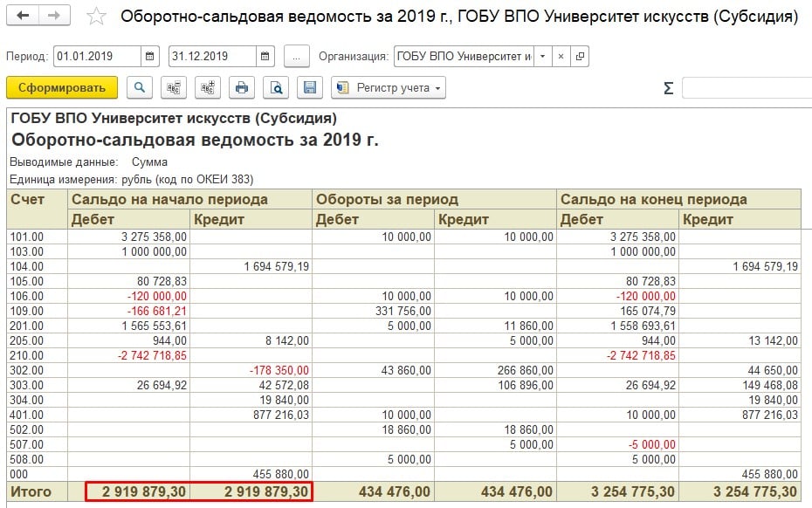Open the Регистр учета dropdown menu
Image resolution: width=812 pixels, height=508 pixels.
(389, 87)
